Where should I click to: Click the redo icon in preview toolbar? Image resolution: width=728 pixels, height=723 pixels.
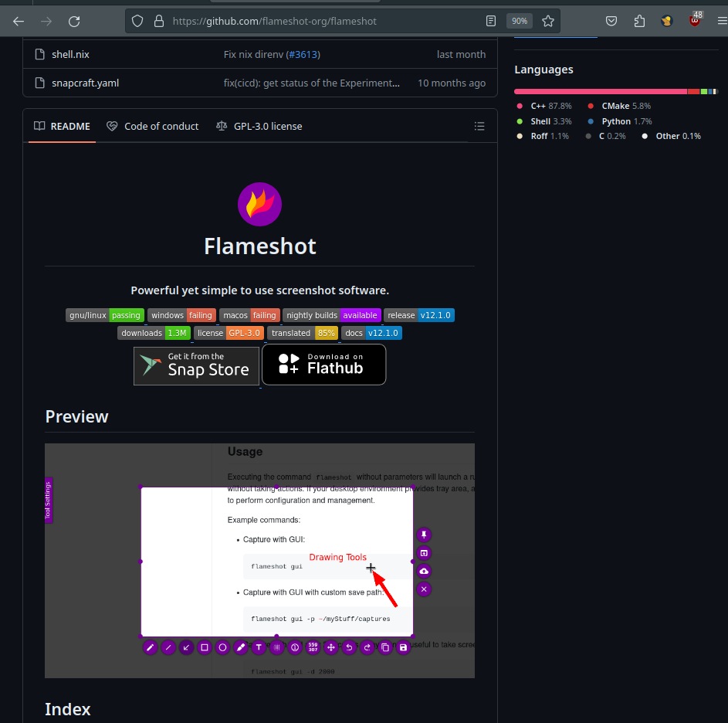(367, 647)
